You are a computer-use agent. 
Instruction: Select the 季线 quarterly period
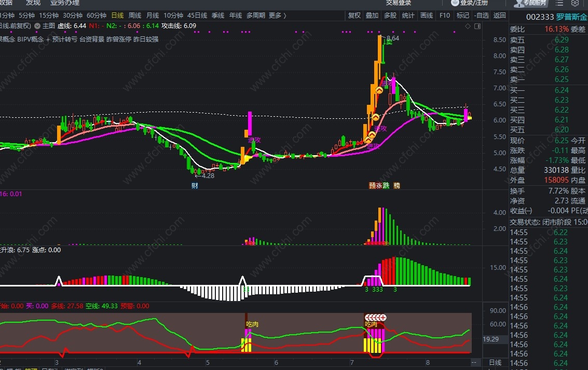(x=218, y=16)
